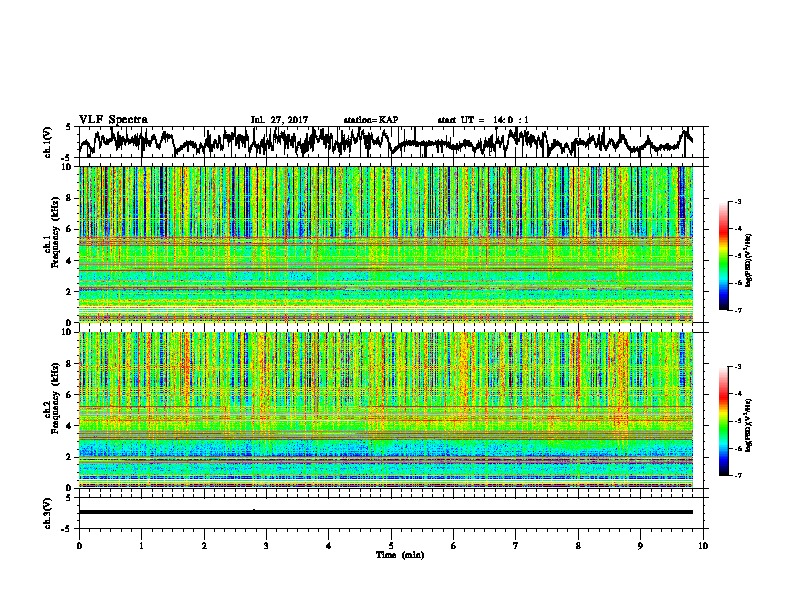
Task: Click the "2" minute tick label
Action: [204, 545]
